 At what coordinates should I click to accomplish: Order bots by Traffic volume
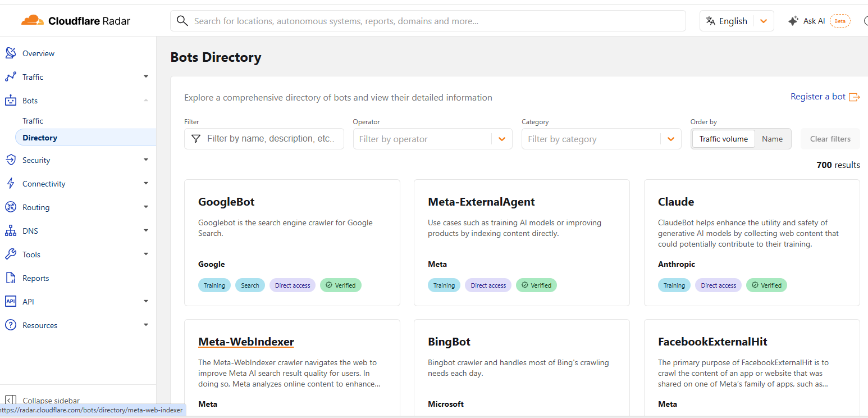(x=724, y=139)
